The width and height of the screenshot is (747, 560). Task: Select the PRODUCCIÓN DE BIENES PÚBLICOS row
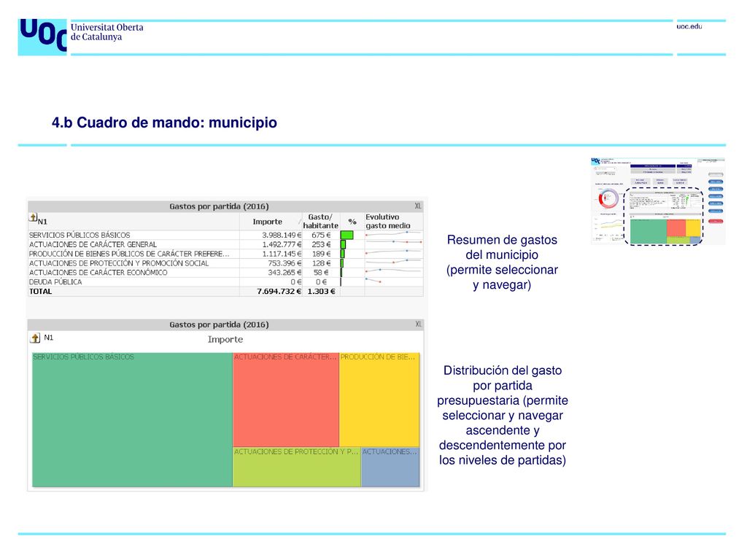(225, 254)
